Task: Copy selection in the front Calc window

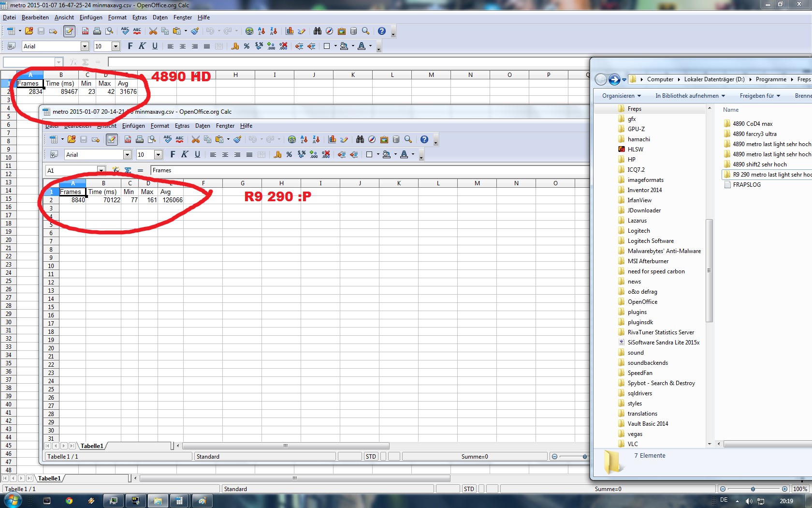Action: click(207, 139)
